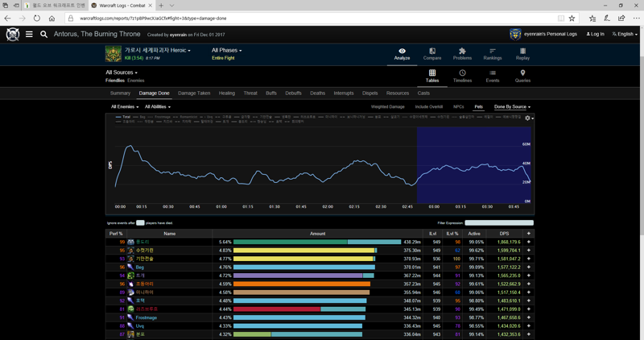Open the Replay icon

(x=522, y=51)
